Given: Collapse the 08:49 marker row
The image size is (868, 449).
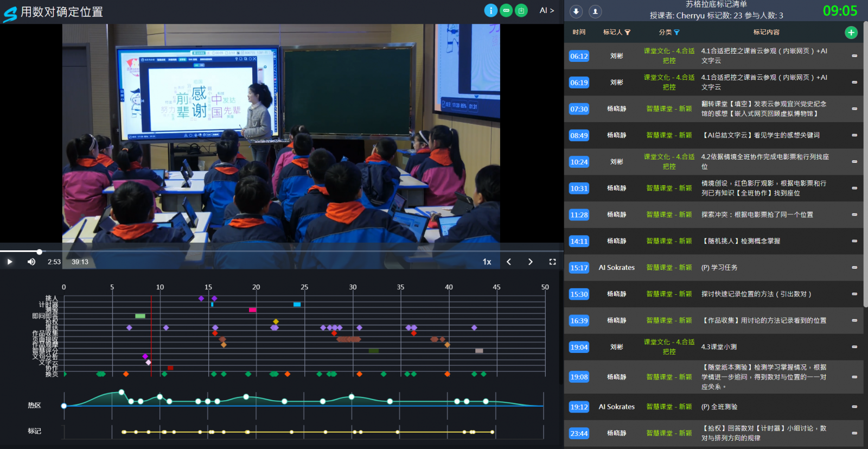Looking at the screenshot, I should pos(854,135).
